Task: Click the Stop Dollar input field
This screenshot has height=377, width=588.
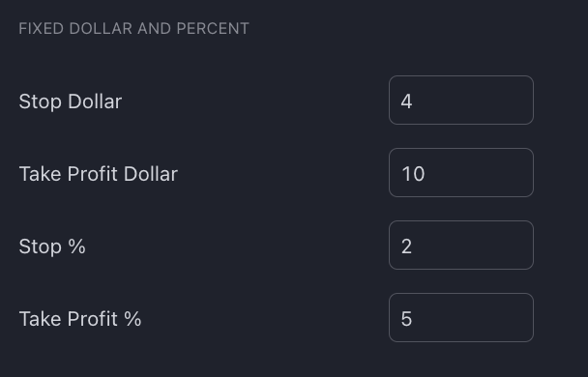Action: point(461,101)
